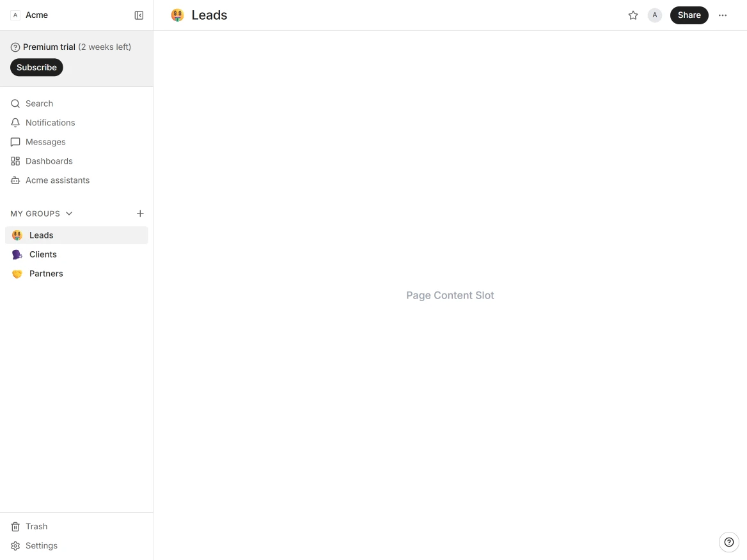Open the three-dot more options menu

pyautogui.click(x=723, y=15)
